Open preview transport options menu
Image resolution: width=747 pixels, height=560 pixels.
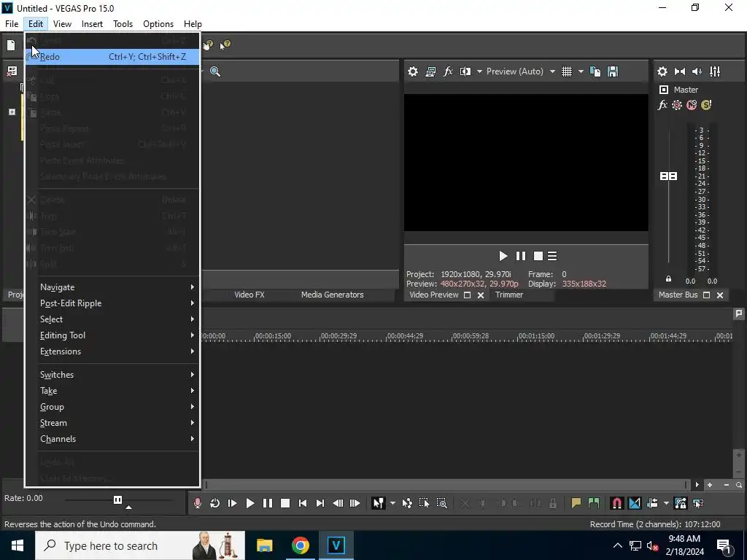552,256
